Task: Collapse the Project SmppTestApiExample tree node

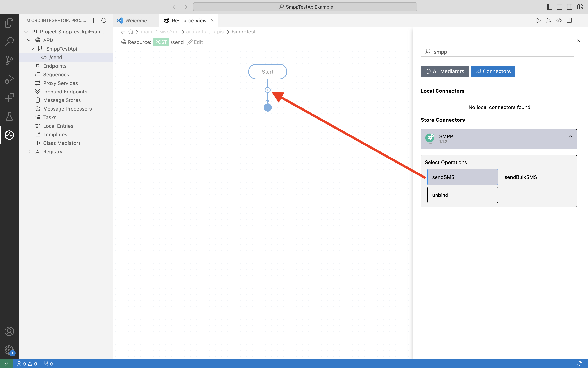Action: tap(26, 32)
